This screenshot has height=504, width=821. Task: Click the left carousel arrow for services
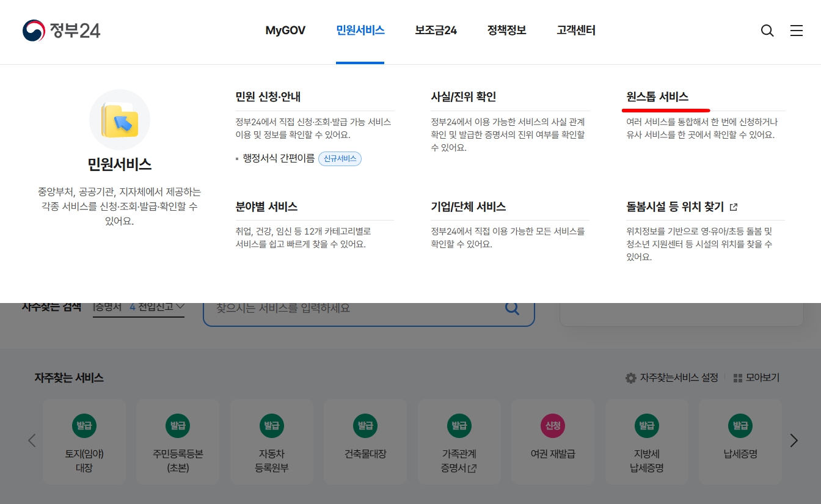click(x=32, y=440)
